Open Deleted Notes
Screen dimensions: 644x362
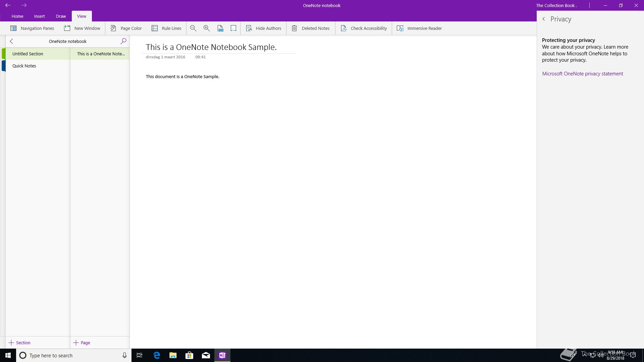point(311,28)
